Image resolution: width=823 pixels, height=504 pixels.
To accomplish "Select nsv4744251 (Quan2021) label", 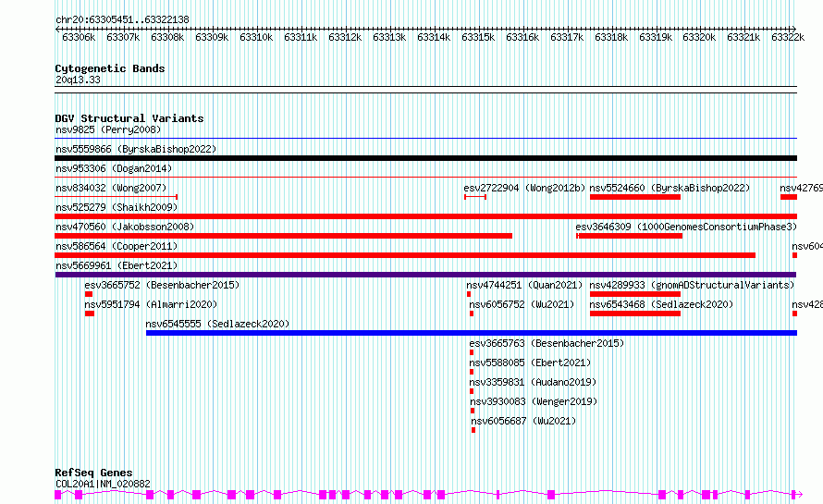I will [x=524, y=285].
